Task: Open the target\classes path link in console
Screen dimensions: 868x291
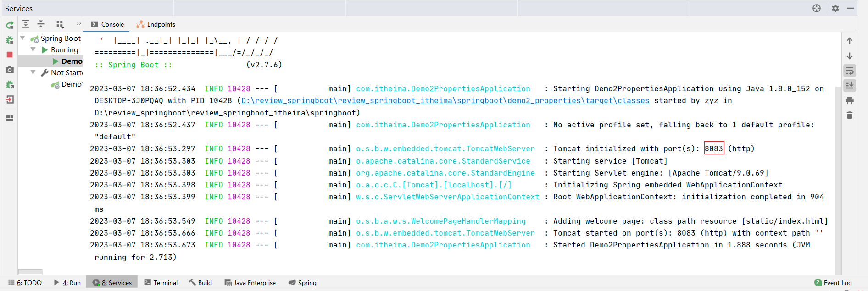Action: [x=445, y=101]
